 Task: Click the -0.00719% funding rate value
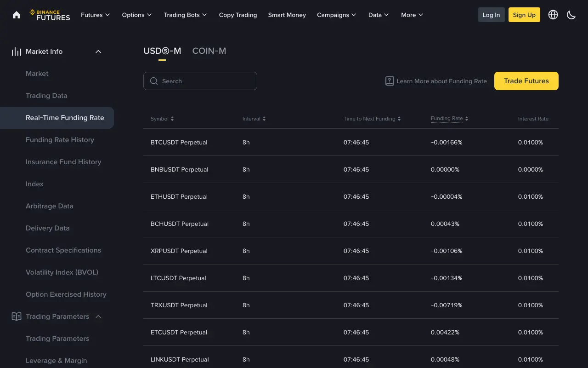447,305
